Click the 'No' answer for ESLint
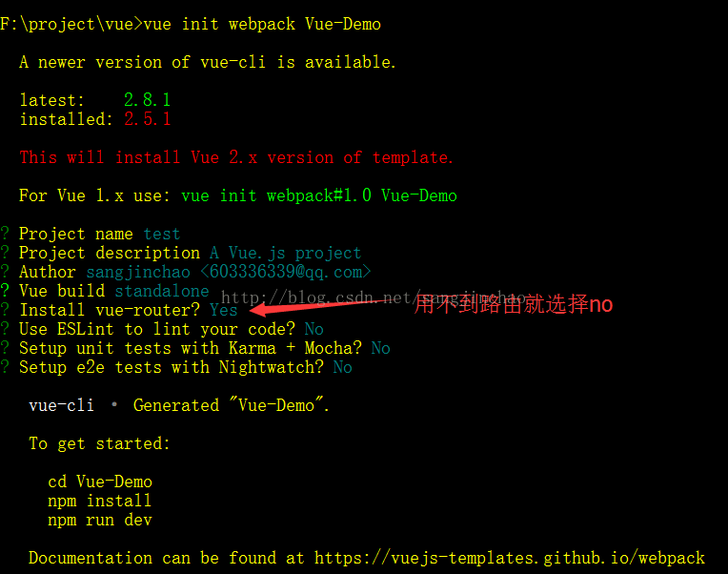The image size is (728, 574). coord(313,329)
